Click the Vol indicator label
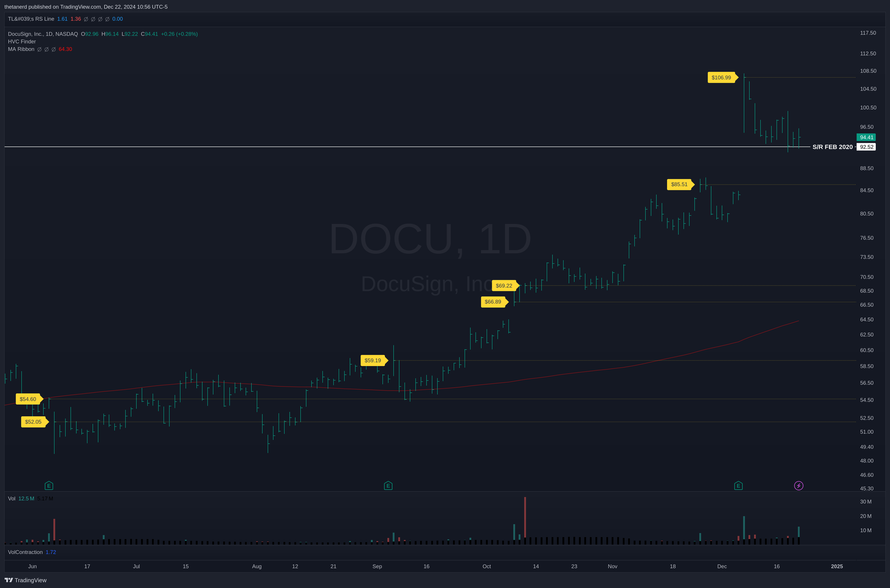This screenshot has width=890, height=588. click(x=12, y=499)
